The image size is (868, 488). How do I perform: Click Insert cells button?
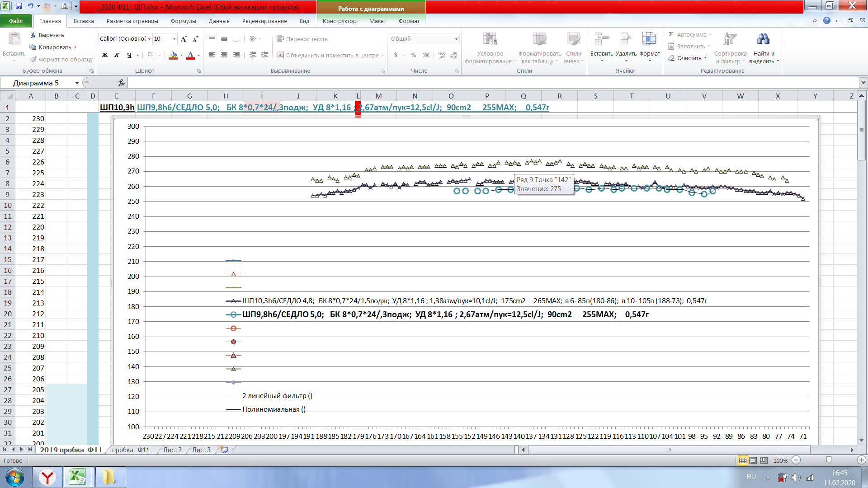(x=602, y=47)
